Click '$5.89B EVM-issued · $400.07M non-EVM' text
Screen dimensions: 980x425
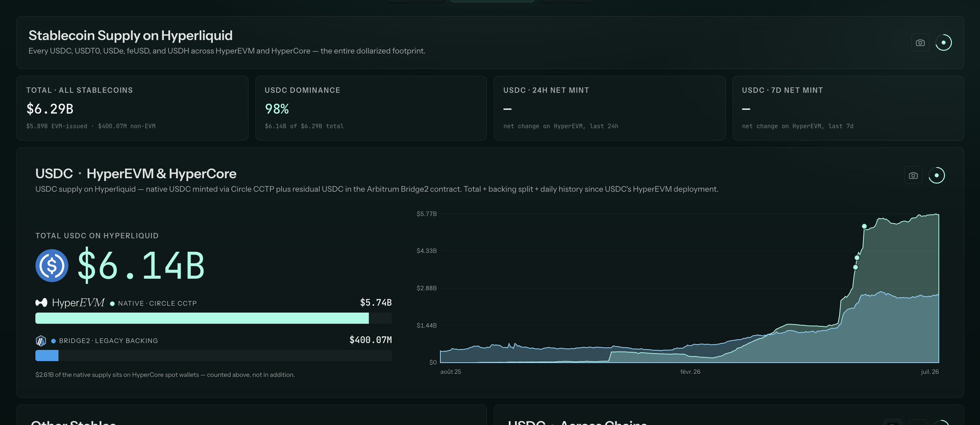91,126
